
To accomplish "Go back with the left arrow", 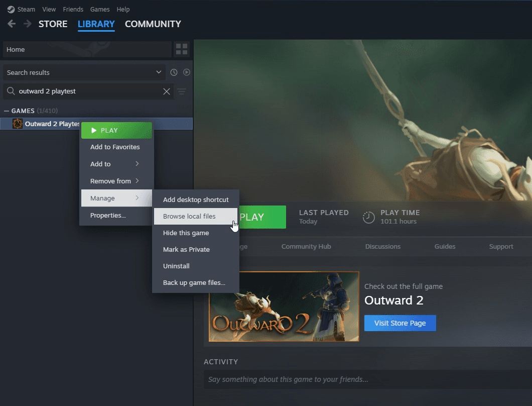I will (x=12, y=24).
